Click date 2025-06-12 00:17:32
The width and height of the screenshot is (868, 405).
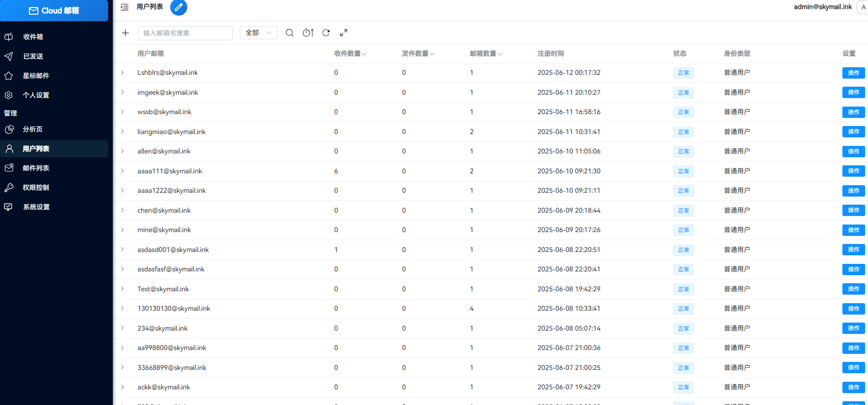click(x=569, y=72)
